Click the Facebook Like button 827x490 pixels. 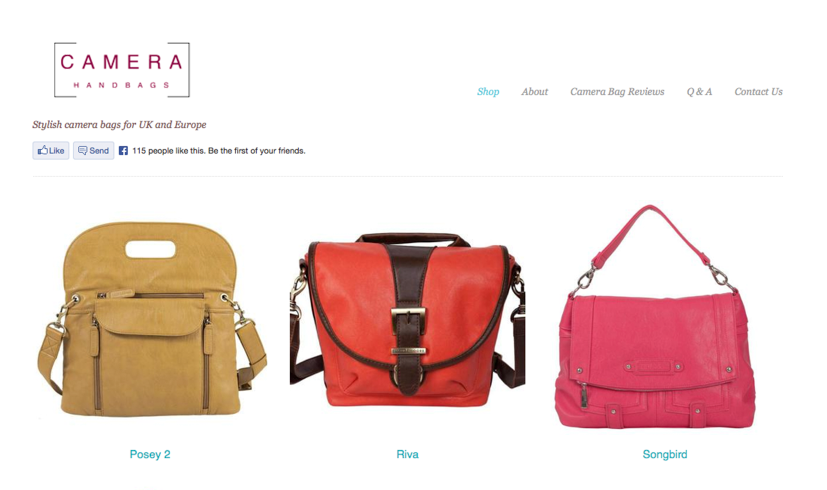pos(51,150)
